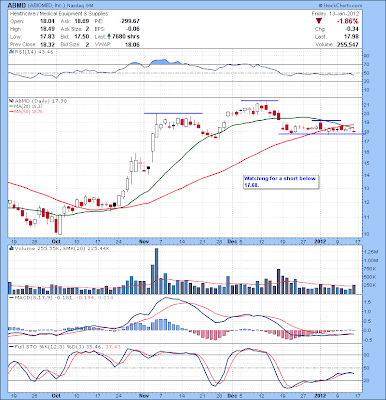Click the green up arrow beside Last 7680 shrs
This screenshot has height=400, width=386.
click(109, 37)
